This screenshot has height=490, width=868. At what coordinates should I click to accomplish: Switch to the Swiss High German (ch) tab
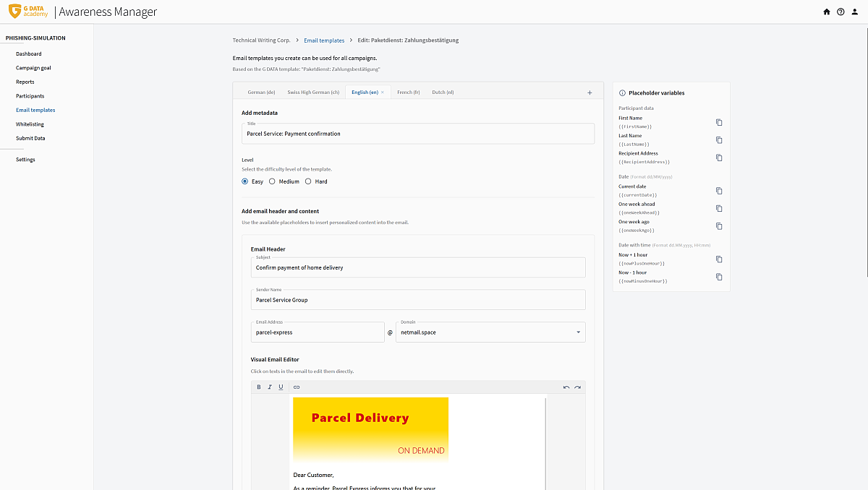pos(313,93)
